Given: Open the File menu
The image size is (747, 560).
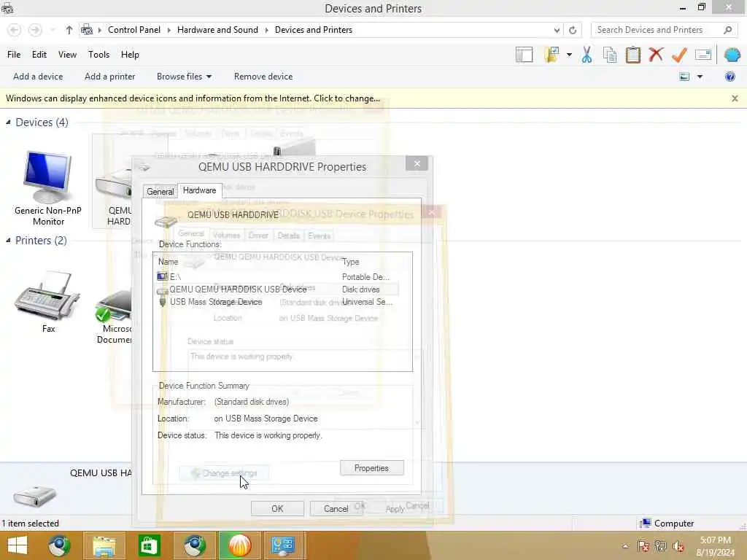Looking at the screenshot, I should [14, 55].
